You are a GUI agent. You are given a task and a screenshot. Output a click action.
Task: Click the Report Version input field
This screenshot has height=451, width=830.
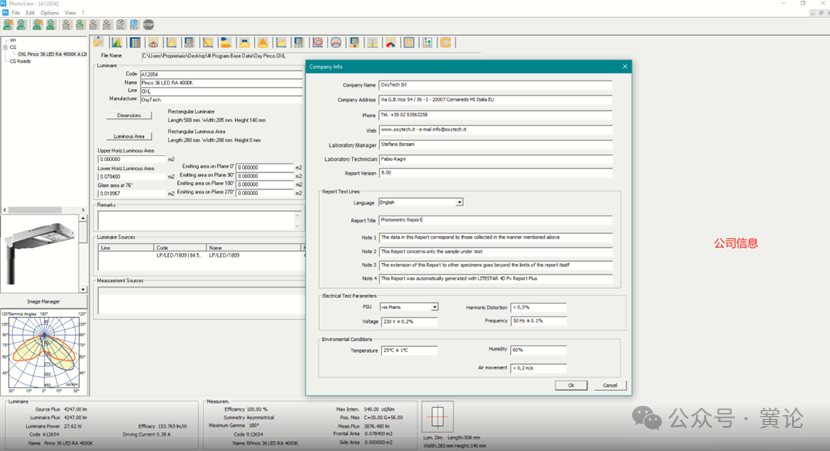(495, 173)
